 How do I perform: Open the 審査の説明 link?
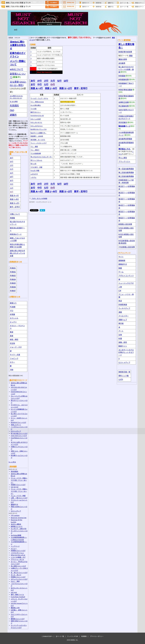[123, 60]
